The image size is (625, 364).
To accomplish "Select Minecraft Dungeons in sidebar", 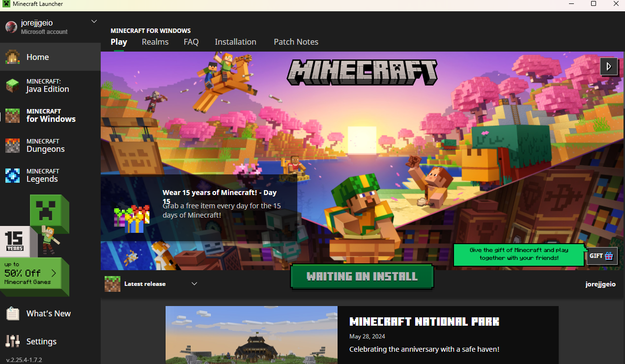I will pyautogui.click(x=50, y=145).
